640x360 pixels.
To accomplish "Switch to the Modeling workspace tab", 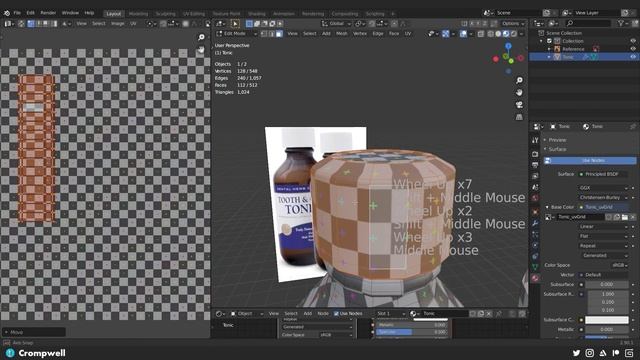I will tap(138, 14).
